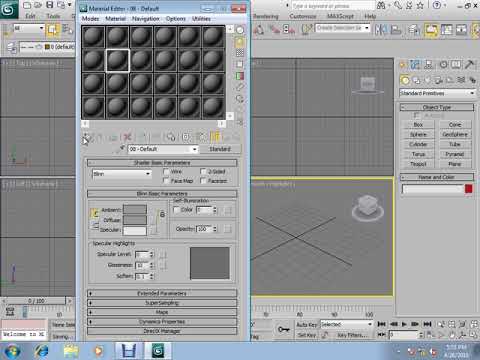Open the Modes menu in Material Editor
480x360 pixels.
tap(90, 19)
